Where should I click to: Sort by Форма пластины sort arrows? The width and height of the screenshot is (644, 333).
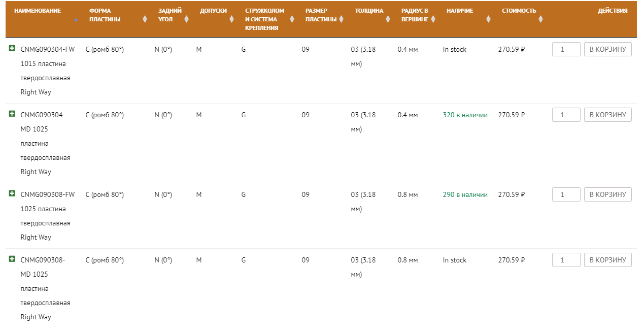(145, 19)
